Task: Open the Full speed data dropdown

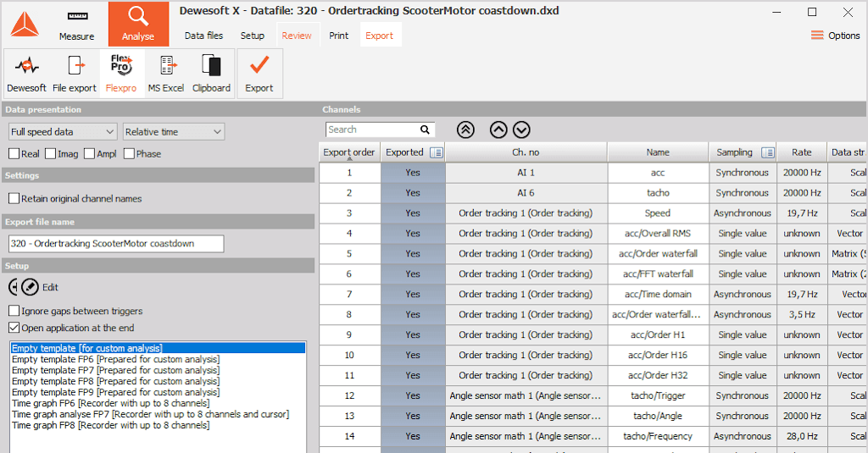Action: pos(63,131)
